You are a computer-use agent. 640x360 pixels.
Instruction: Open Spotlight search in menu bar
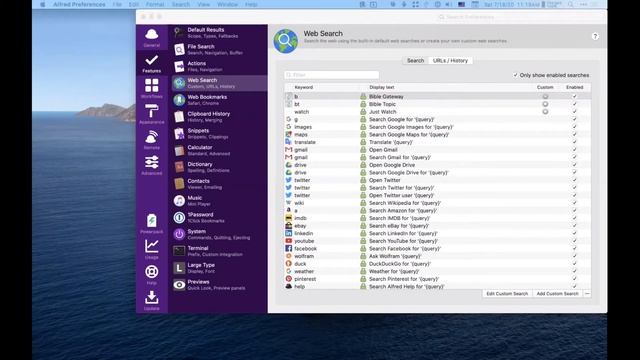pos(571,4)
